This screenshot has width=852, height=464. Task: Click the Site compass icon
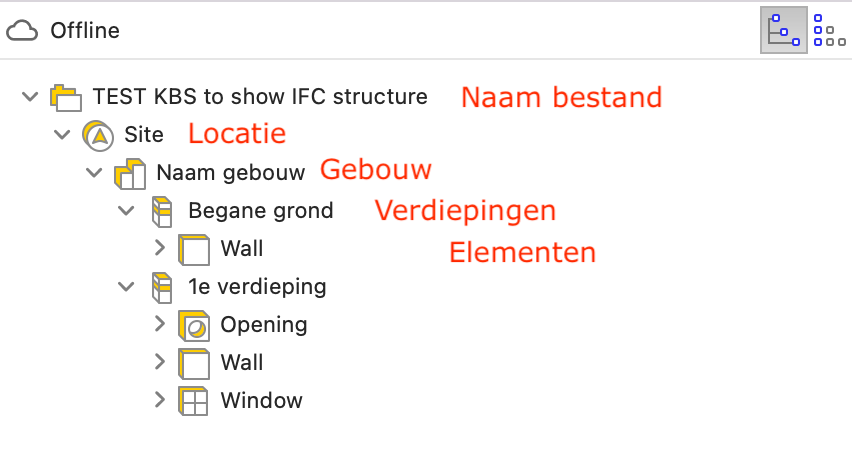click(x=98, y=135)
